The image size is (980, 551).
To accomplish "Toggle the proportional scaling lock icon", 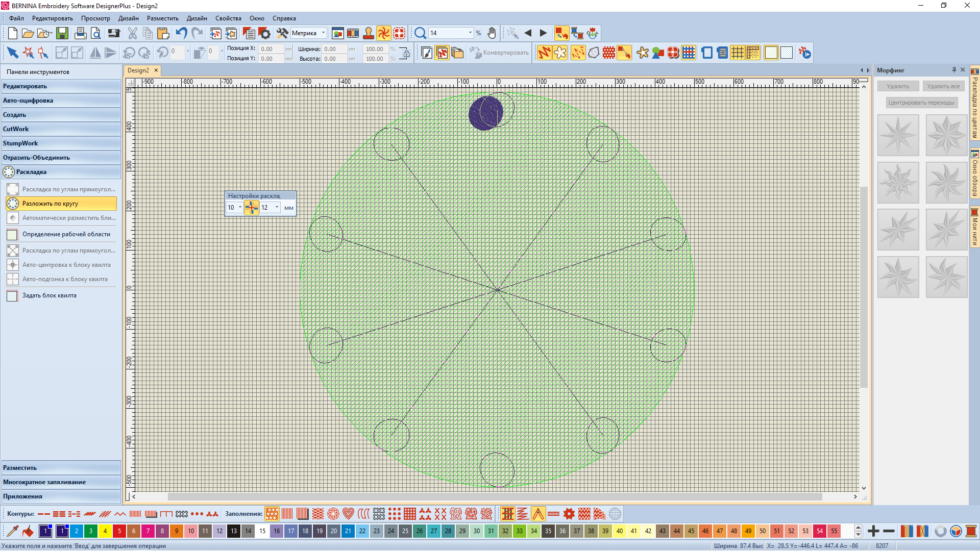I will 404,53.
